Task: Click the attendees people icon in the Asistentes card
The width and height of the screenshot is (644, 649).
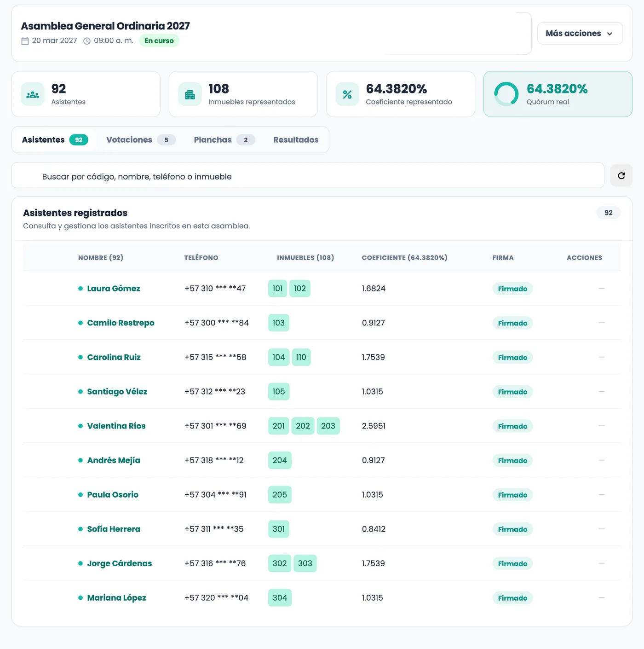Action: tap(33, 94)
